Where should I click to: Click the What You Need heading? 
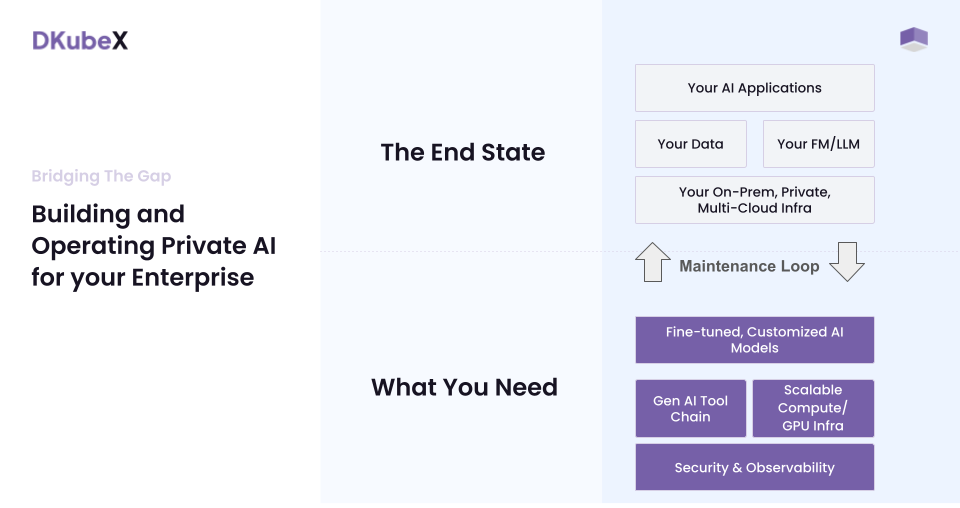464,387
